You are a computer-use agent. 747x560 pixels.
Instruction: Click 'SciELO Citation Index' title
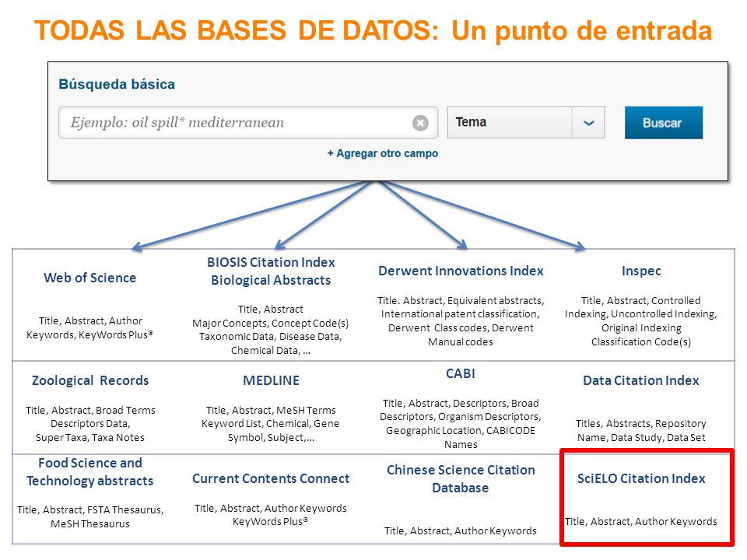tap(641, 478)
